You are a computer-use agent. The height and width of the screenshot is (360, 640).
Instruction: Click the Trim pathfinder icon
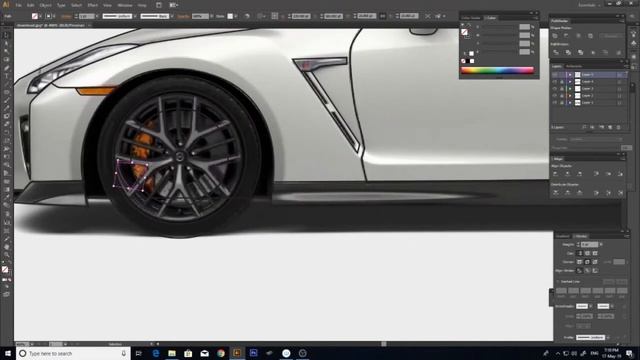(568, 52)
